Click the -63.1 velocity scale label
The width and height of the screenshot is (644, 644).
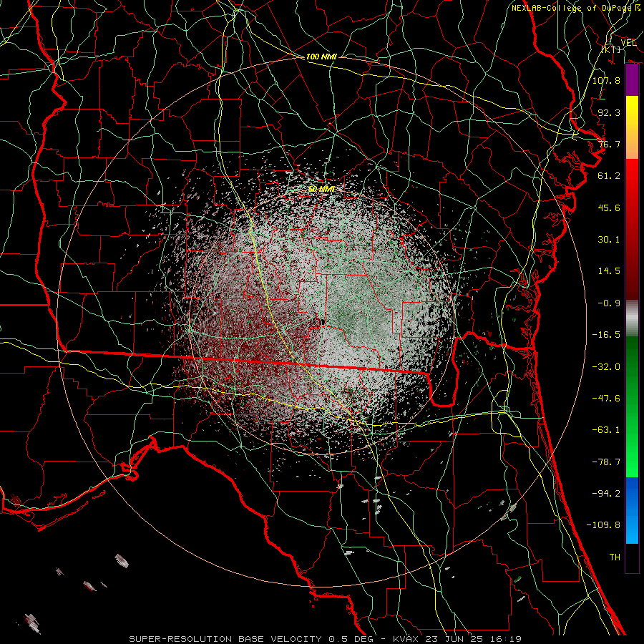point(606,430)
